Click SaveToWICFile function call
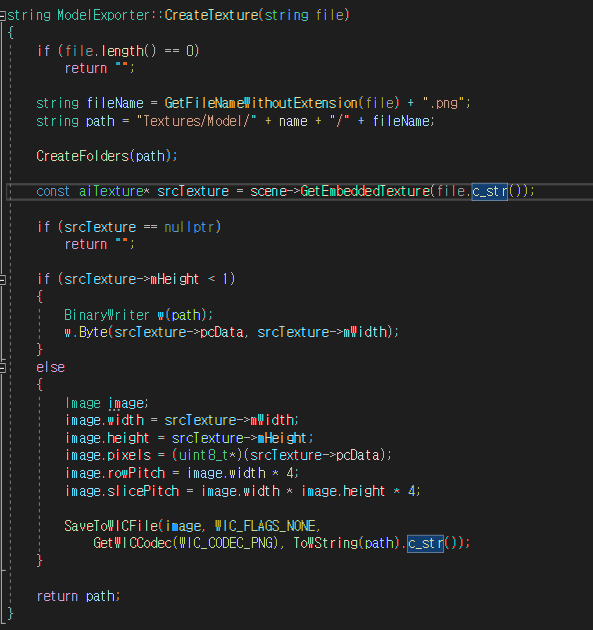This screenshot has height=630, width=593. click(111, 526)
